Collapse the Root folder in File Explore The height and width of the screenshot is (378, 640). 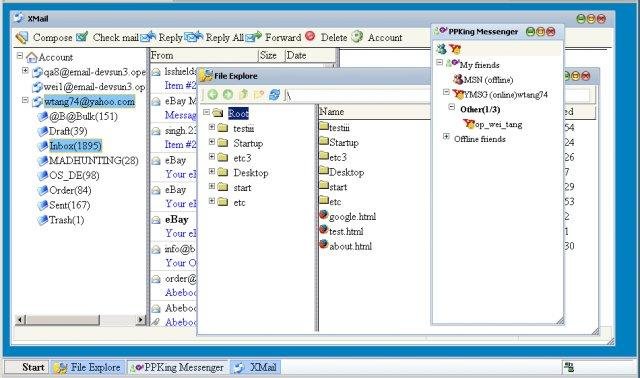tap(207, 112)
